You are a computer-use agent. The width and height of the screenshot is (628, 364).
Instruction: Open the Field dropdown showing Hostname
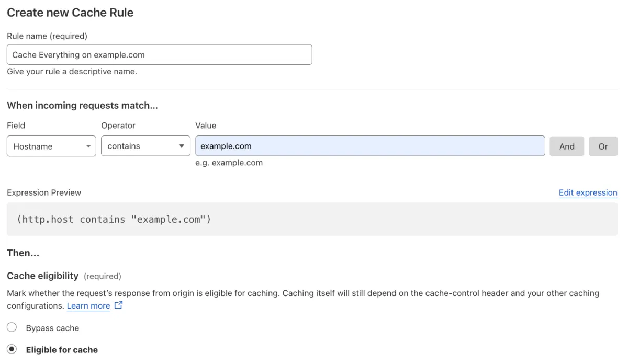click(51, 146)
